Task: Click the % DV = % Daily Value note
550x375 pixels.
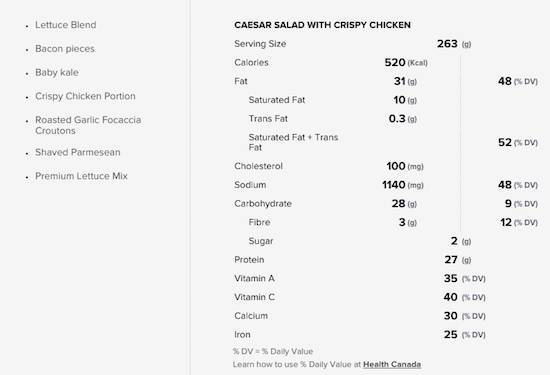Action: tap(273, 351)
